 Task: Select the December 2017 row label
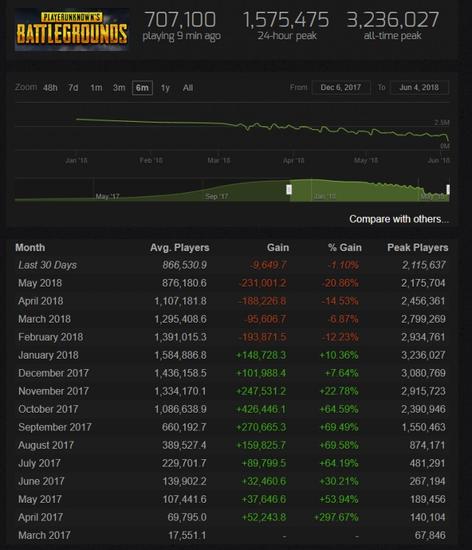point(53,373)
